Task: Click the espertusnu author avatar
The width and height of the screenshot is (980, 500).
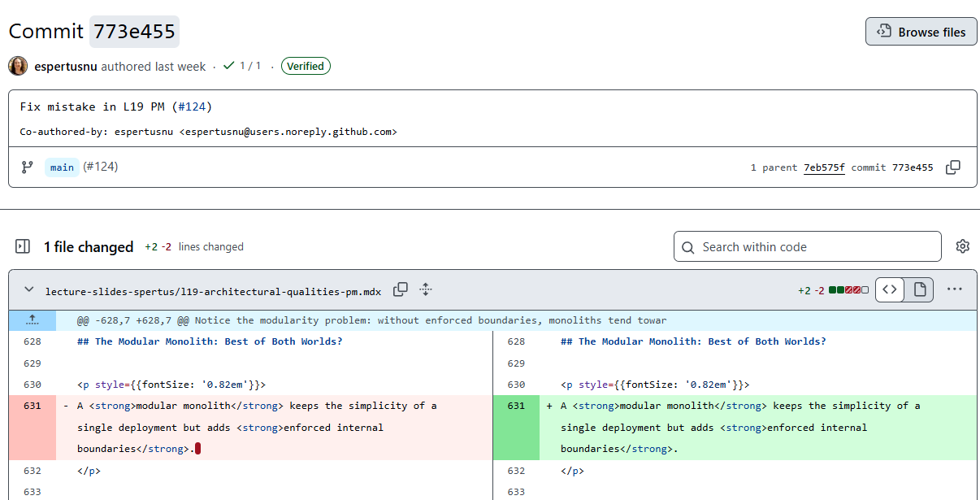Action: (x=18, y=66)
